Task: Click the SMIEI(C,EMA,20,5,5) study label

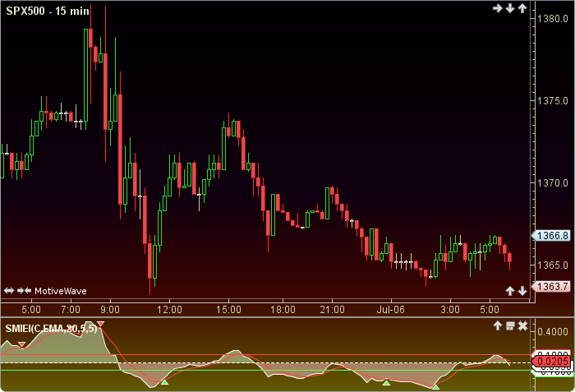Action: click(x=51, y=328)
